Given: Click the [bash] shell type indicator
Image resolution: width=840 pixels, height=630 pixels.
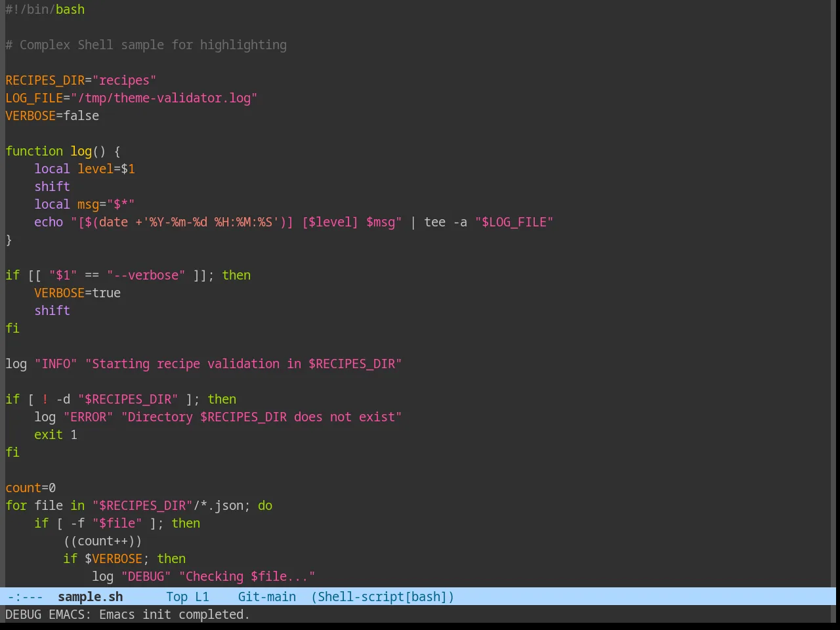Looking at the screenshot, I should (426, 597).
